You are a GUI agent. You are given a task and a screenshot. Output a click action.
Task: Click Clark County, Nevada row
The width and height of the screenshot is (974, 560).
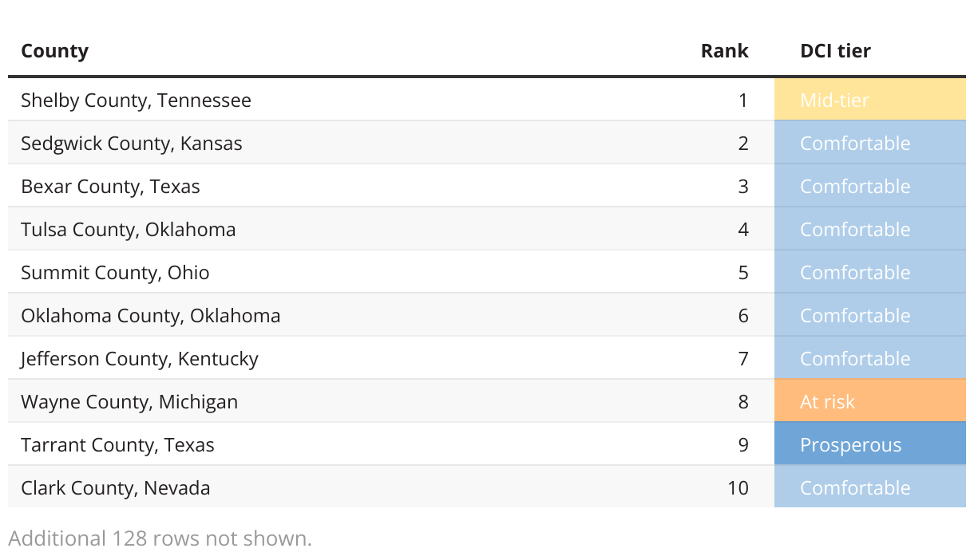tap(116, 488)
